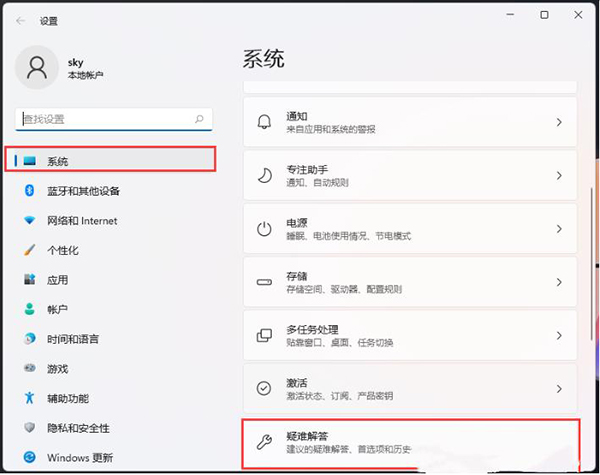Viewport: 600px width, 475px height.
Task: Click '存储空间、驱动器、配置规则' description
Action: pos(344,289)
